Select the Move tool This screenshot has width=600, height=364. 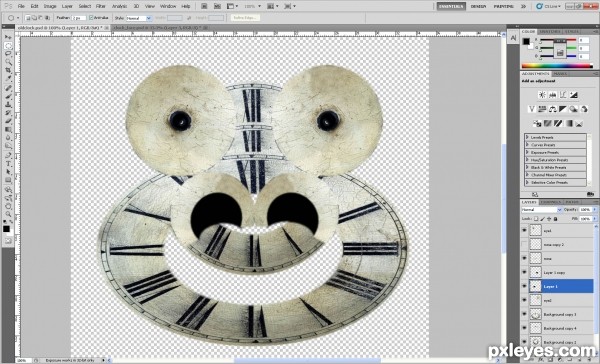pos(8,37)
